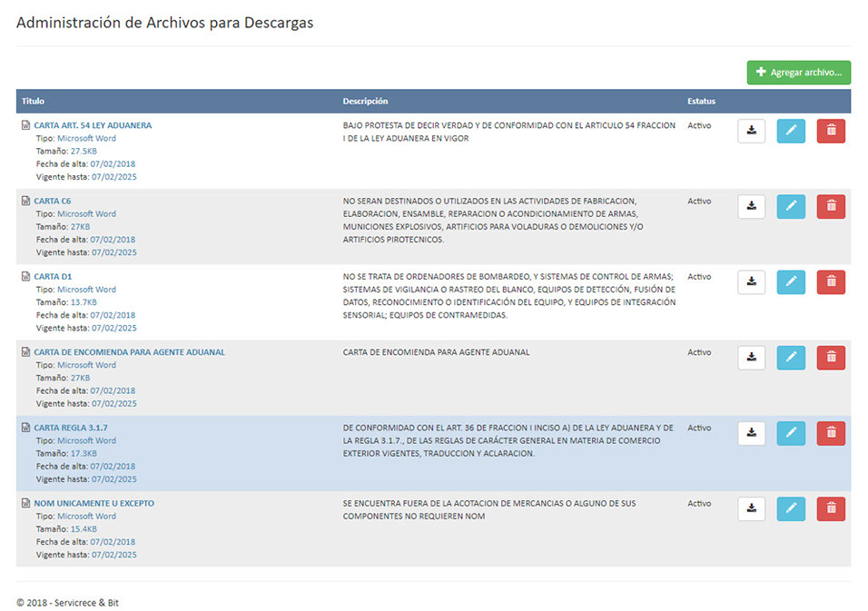Click the Estatus column header
The height and width of the screenshot is (611, 868).
(701, 102)
